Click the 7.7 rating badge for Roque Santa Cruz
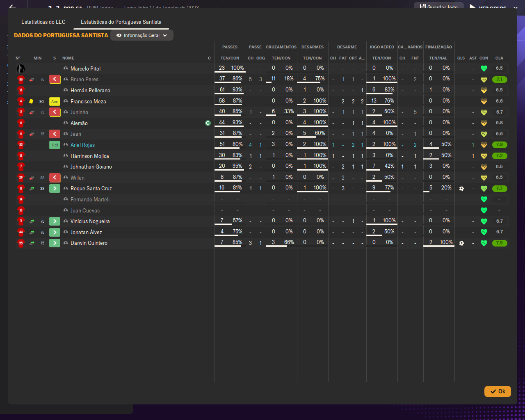The image size is (525, 420). [x=499, y=189]
